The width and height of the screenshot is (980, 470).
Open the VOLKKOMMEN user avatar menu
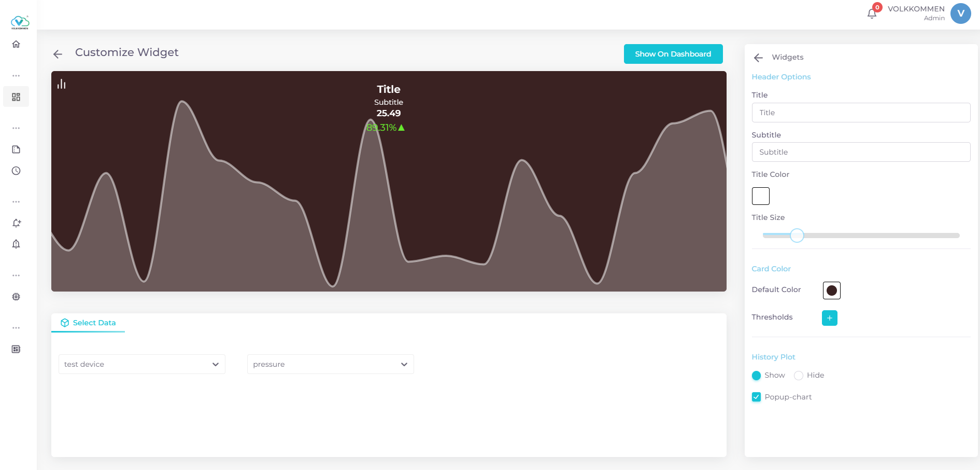(960, 13)
